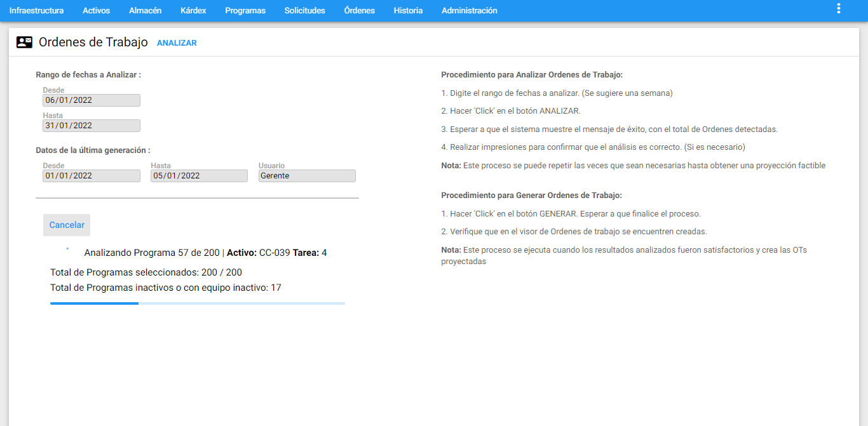Click the Usuario field showing Gerente
This screenshot has height=426, width=868.
coord(307,176)
